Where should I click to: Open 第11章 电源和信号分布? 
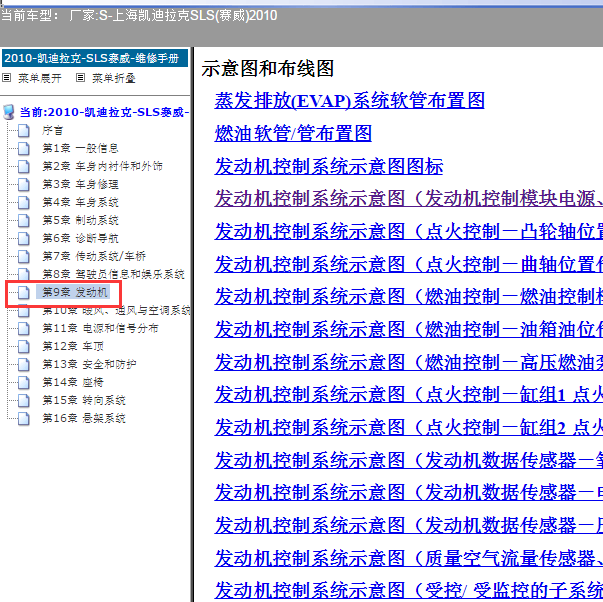[100, 329]
